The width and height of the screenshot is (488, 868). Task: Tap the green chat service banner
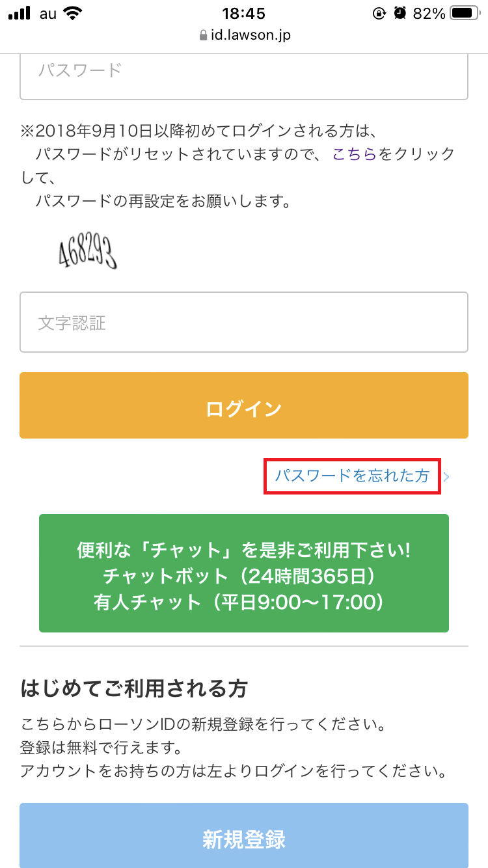point(244,573)
